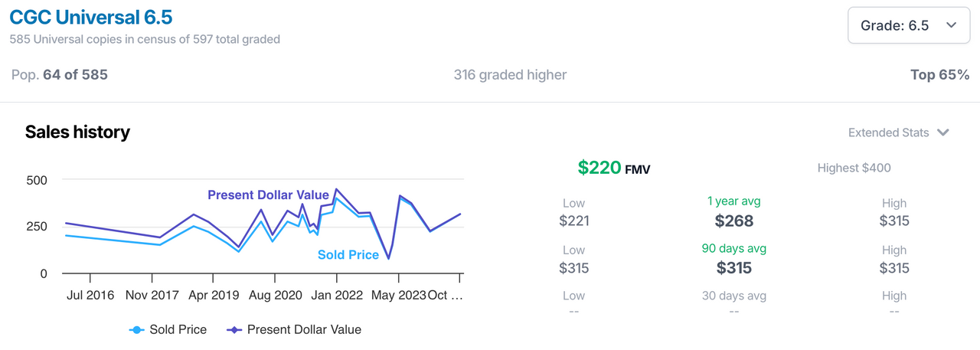Click the 90 days avg label

pyautogui.click(x=733, y=248)
